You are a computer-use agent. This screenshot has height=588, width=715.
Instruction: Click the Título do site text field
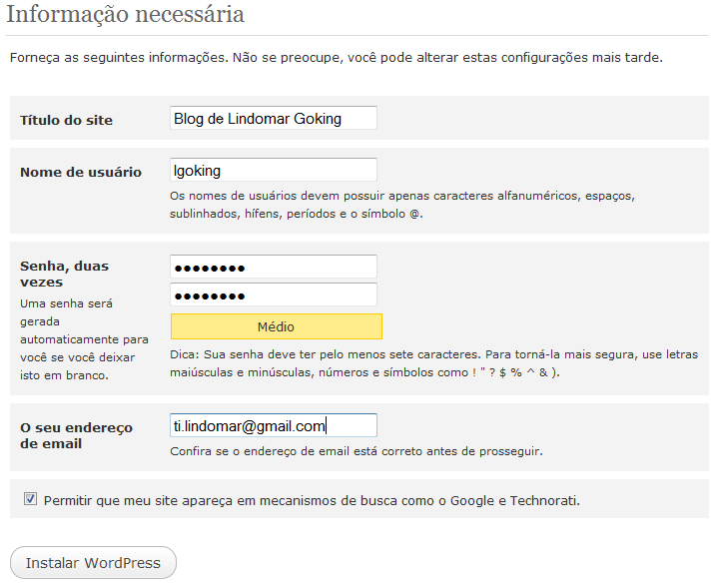tap(274, 118)
